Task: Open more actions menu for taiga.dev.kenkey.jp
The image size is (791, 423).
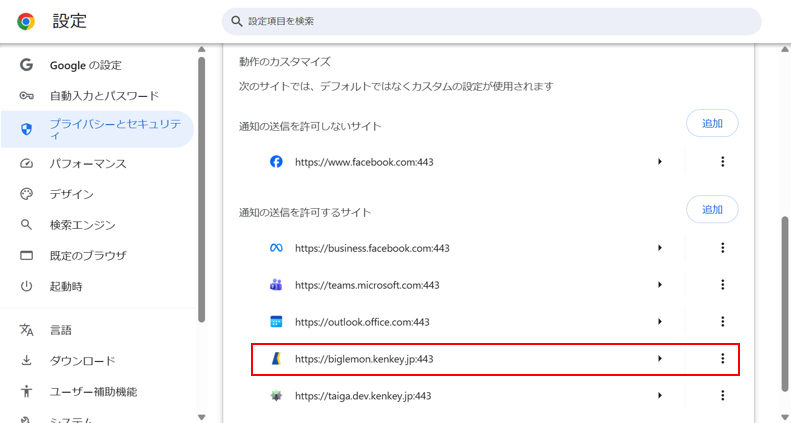Action: (x=722, y=395)
